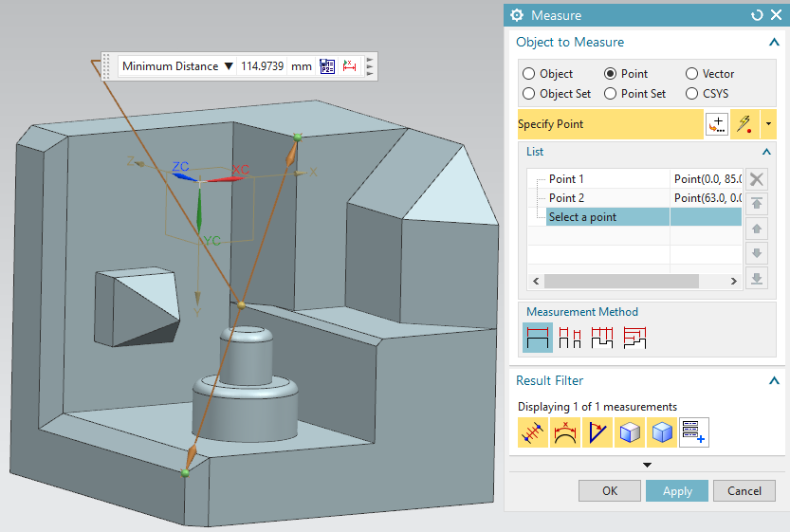The image size is (790, 532).
Task: Click the add other results filter icon
Action: pyautogui.click(x=694, y=432)
